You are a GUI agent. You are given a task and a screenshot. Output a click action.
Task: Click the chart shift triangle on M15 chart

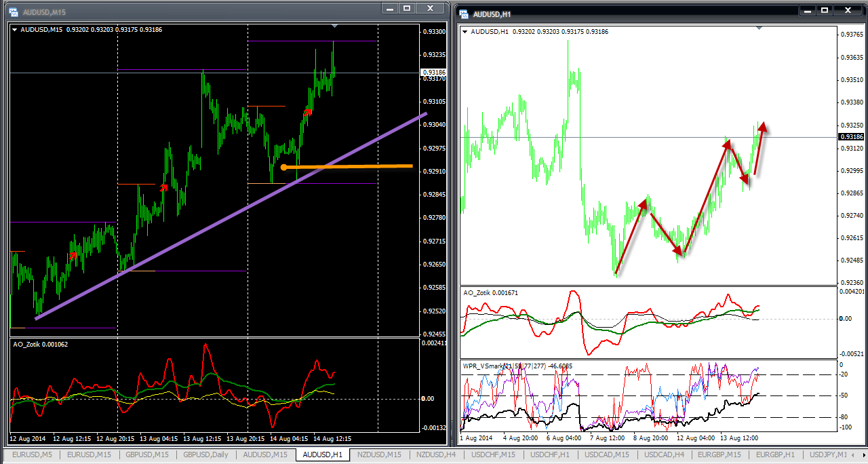[x=334, y=26]
